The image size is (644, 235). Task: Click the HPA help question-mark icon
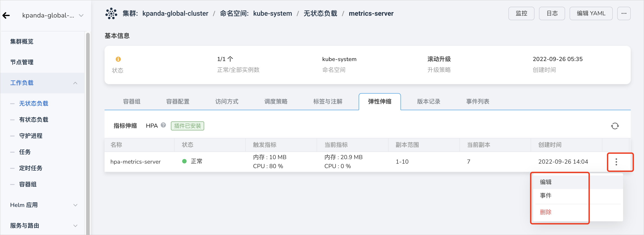(163, 125)
